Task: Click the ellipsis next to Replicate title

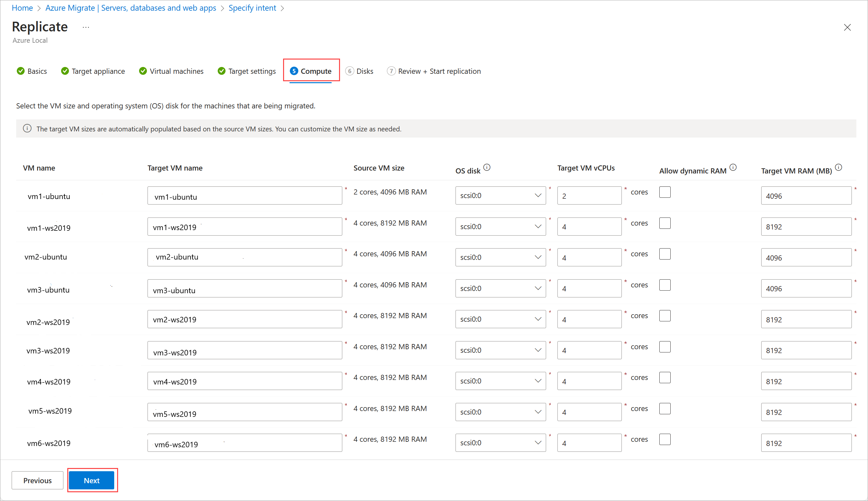Action: click(x=86, y=27)
